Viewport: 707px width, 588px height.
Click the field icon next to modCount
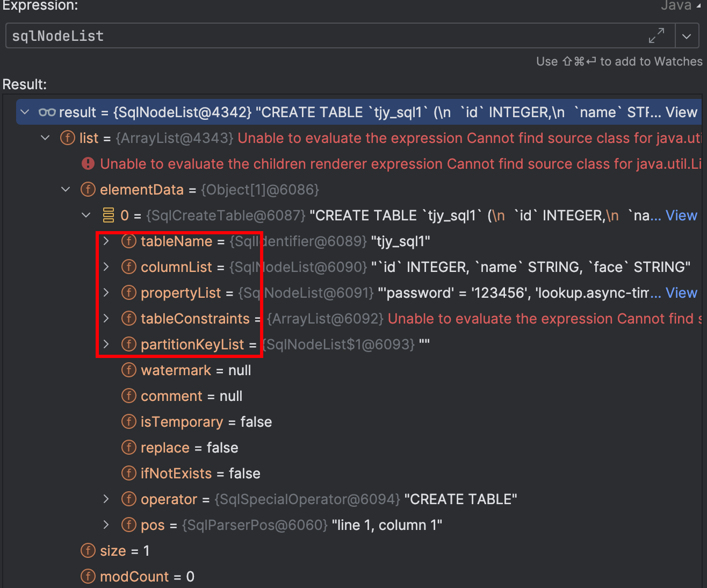pyautogui.click(x=88, y=577)
